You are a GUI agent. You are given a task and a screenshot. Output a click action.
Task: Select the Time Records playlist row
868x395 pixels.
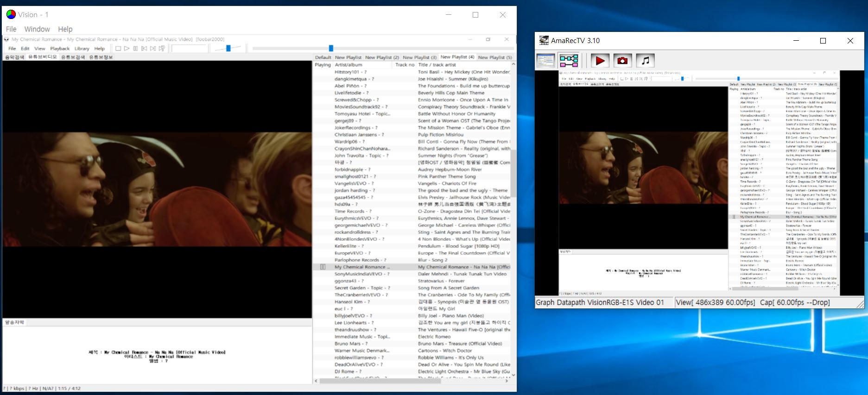click(412, 211)
